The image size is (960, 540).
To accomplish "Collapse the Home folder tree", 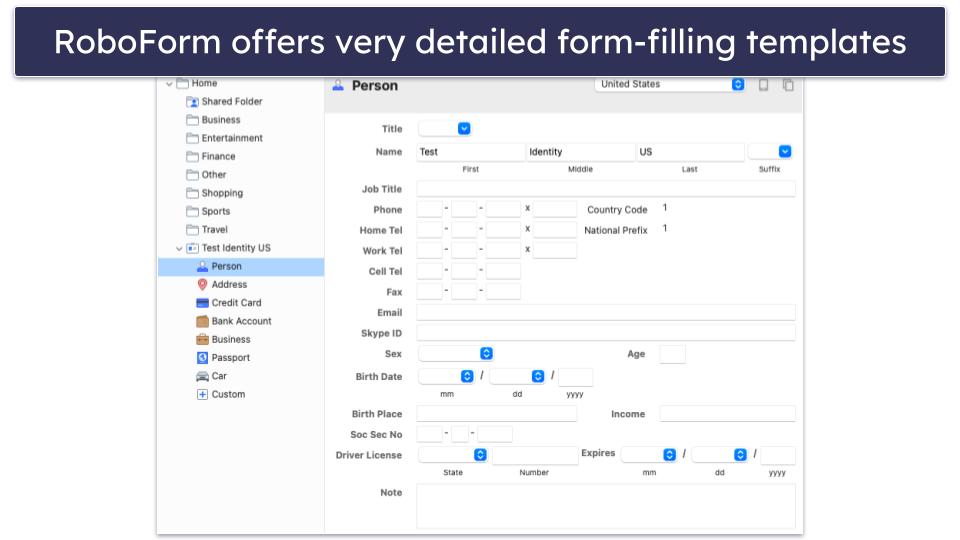I will pos(170,84).
